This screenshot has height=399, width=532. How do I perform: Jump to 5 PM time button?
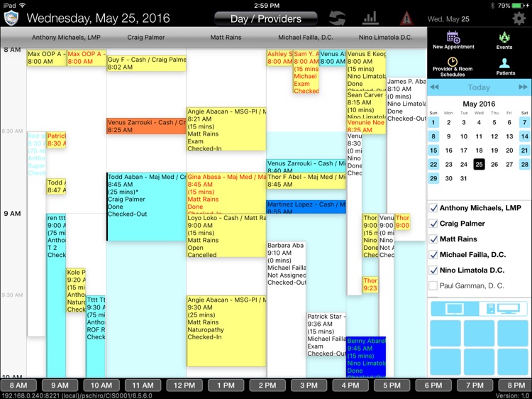pyautogui.click(x=392, y=386)
